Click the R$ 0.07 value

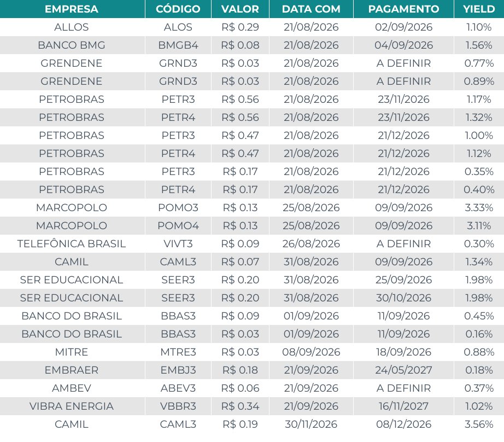pyautogui.click(x=240, y=261)
